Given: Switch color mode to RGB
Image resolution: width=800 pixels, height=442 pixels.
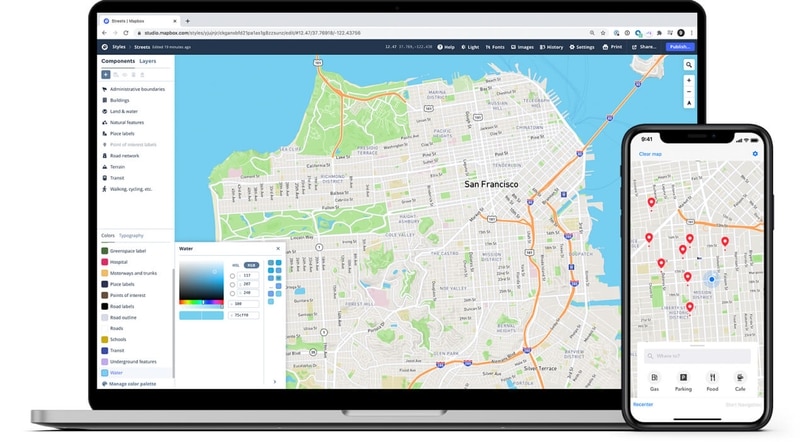Looking at the screenshot, I should pos(252,265).
